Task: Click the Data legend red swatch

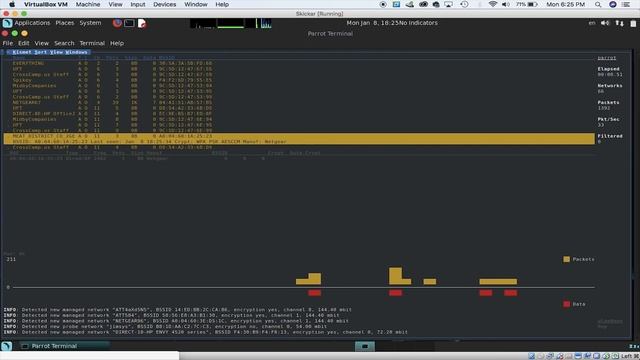Action: coord(566,304)
